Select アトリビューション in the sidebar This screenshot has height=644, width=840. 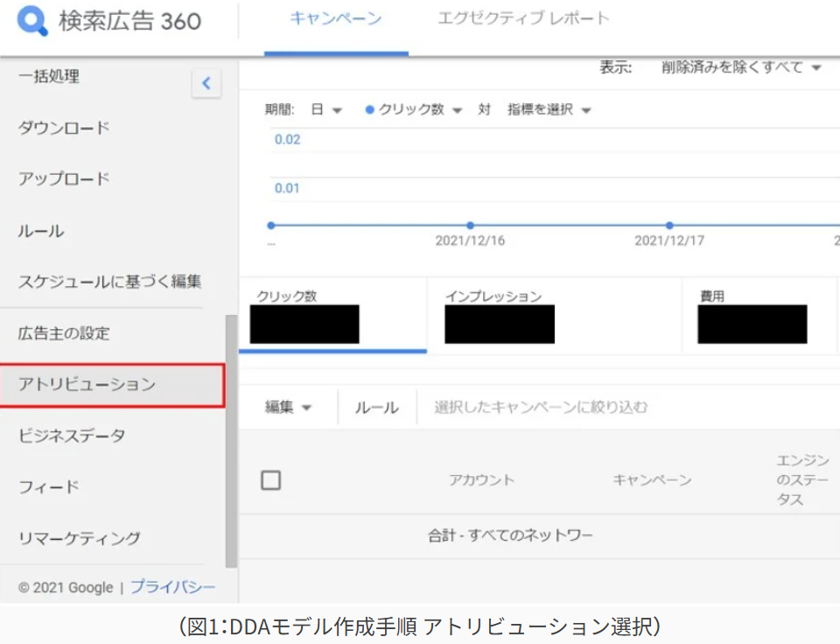click(87, 384)
